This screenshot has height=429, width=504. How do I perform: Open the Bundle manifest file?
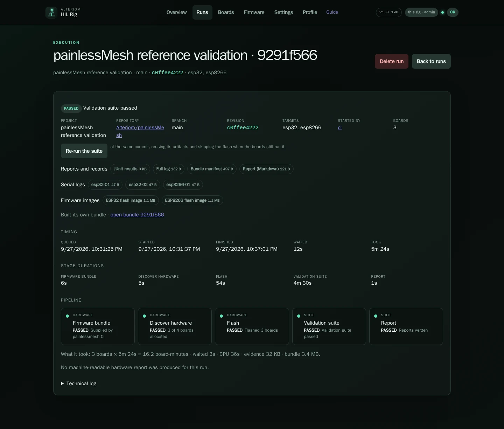coord(212,169)
